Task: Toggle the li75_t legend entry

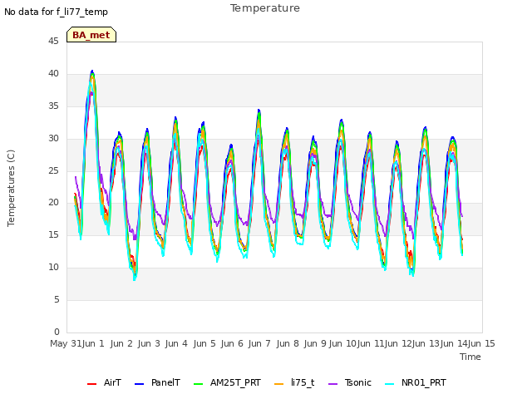Action: [x=294, y=383]
